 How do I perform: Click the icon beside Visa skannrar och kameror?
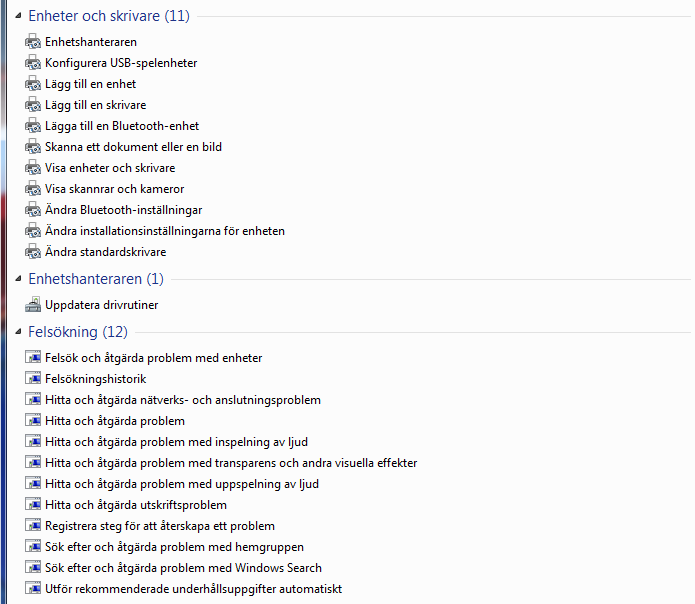[33, 189]
